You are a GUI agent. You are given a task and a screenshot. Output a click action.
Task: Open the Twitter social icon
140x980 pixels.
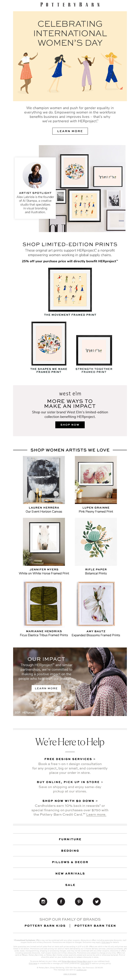click(x=97, y=901)
